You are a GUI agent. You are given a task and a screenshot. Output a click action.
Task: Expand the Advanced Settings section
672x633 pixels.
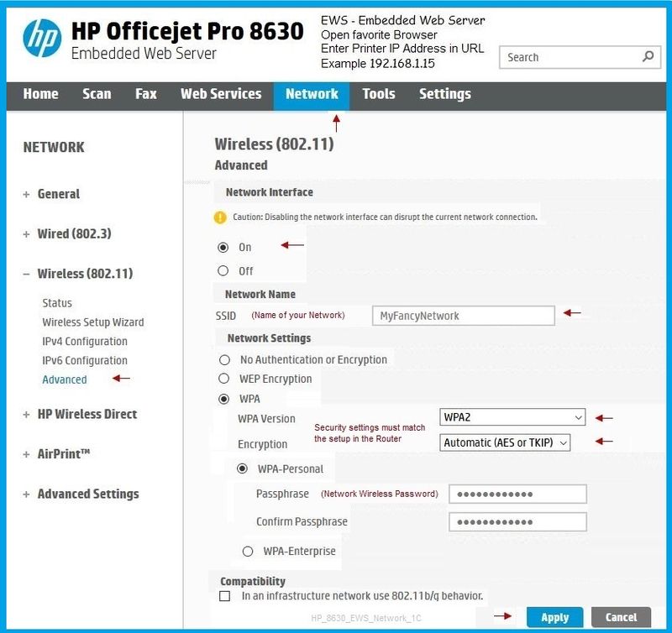coord(26,494)
